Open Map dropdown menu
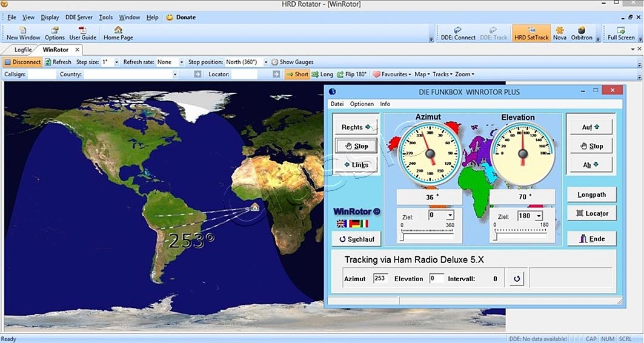The image size is (644, 343). coord(422,75)
